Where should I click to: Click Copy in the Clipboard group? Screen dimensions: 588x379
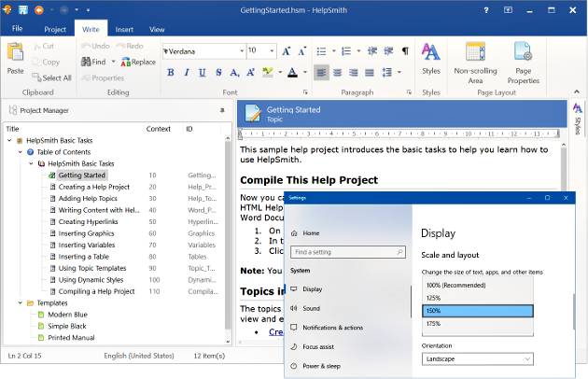click(46, 62)
